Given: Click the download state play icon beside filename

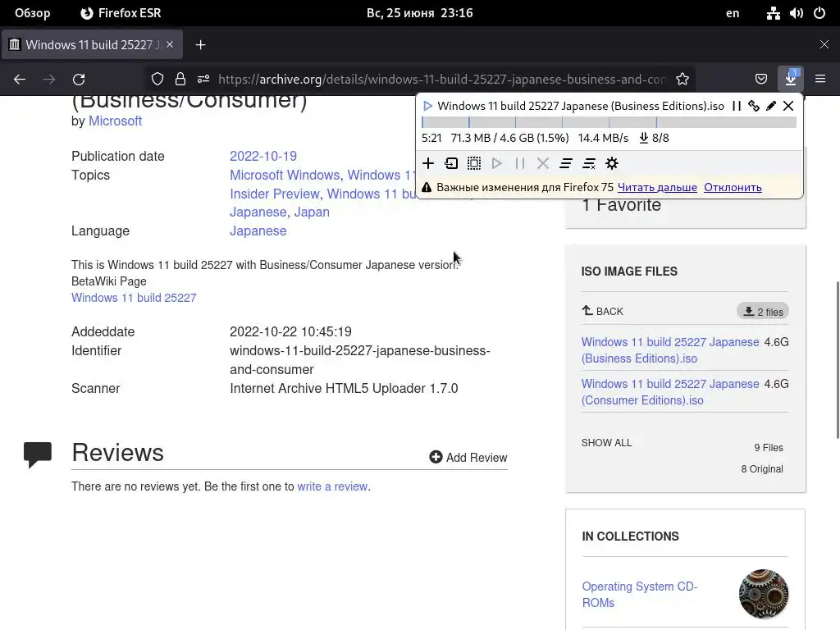Looking at the screenshot, I should click(427, 106).
